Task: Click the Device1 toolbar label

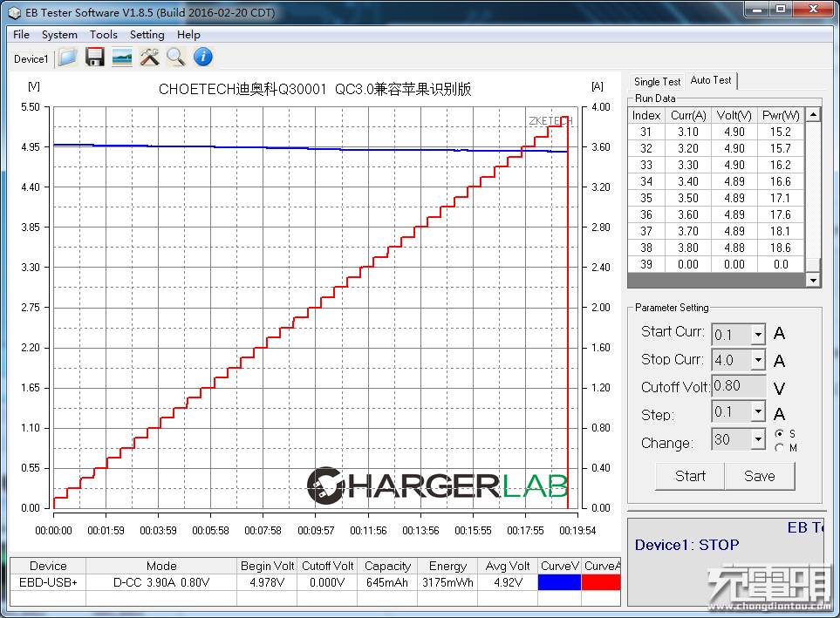Action: tap(31, 59)
